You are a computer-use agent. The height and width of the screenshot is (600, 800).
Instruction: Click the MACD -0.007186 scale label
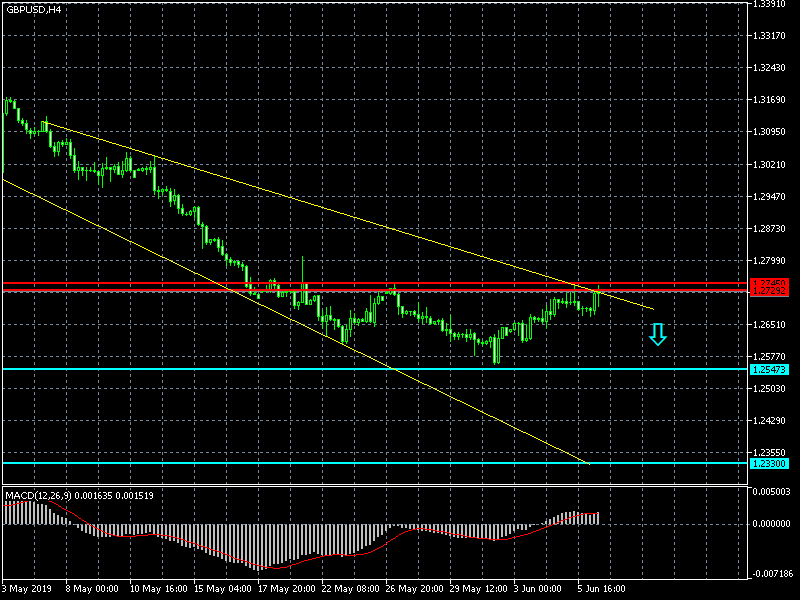click(x=773, y=574)
